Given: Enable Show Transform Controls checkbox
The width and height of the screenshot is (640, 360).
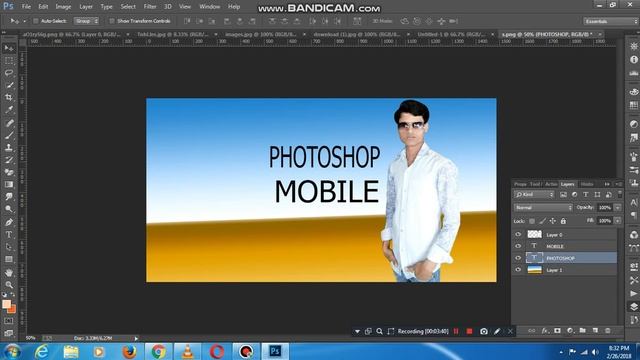Looking at the screenshot, I should pos(111,21).
